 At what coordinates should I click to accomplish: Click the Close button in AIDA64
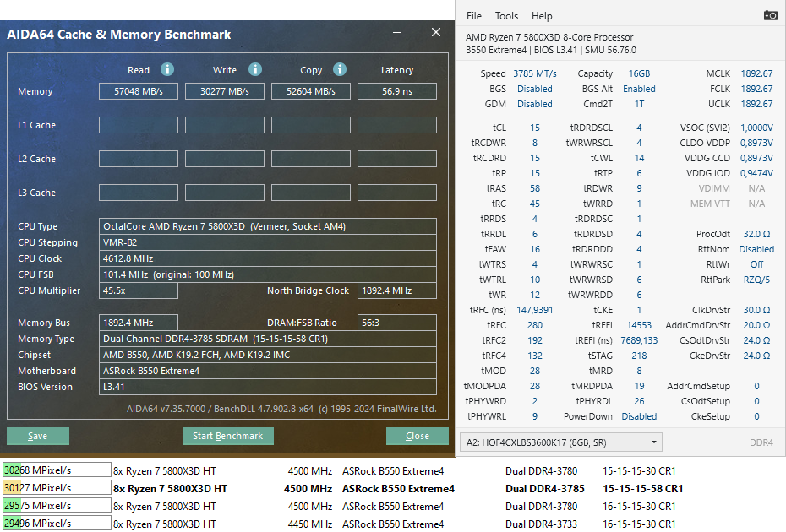click(x=417, y=436)
